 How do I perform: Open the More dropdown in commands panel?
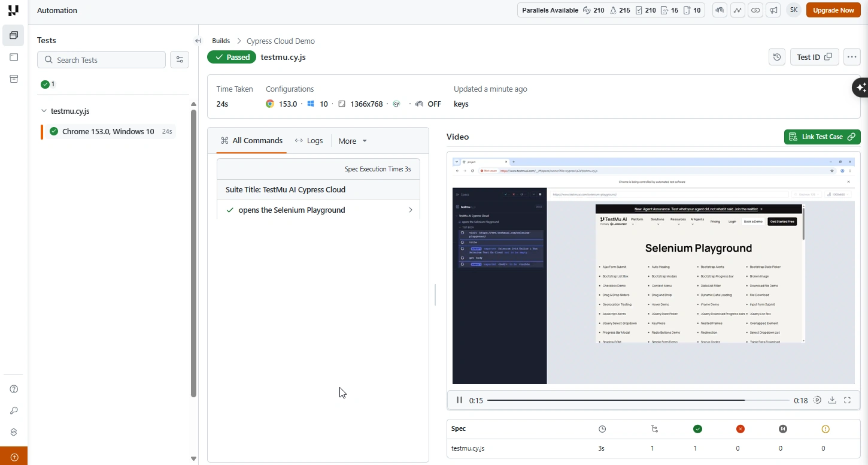(353, 141)
